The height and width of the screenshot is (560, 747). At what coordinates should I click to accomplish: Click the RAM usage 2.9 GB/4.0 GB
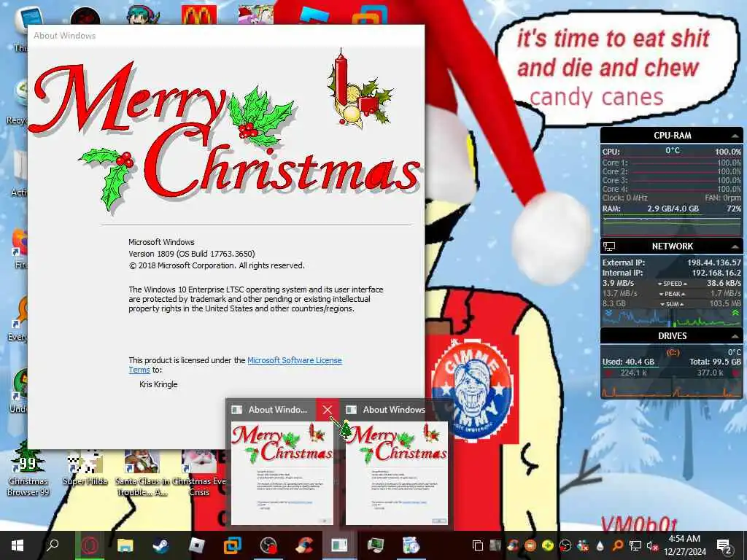tap(673, 209)
